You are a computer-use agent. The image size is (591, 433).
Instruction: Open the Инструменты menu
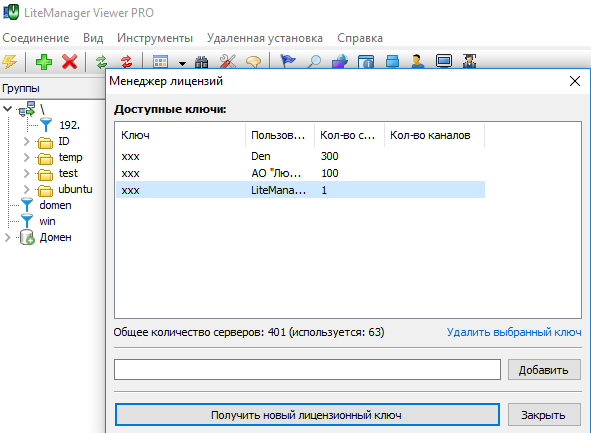tap(155, 38)
